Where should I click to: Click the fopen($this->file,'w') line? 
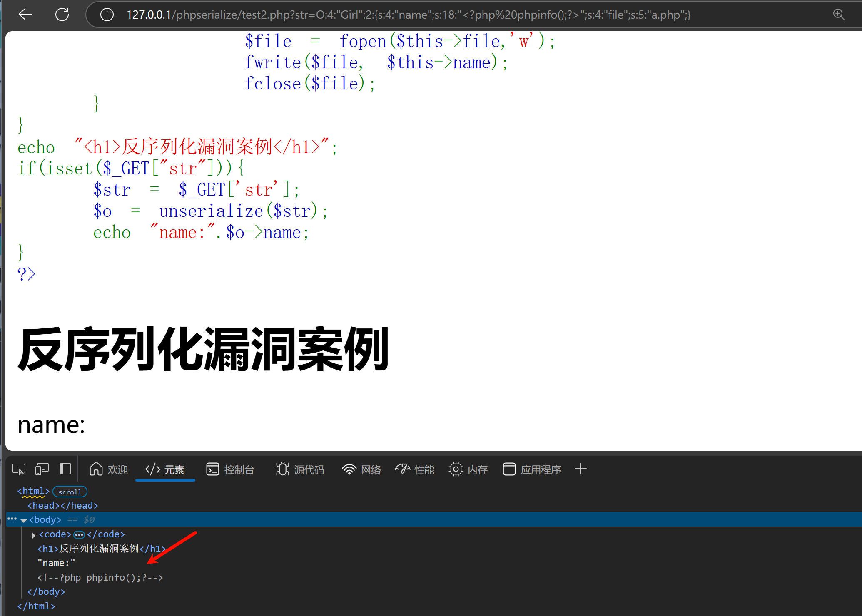click(400, 41)
